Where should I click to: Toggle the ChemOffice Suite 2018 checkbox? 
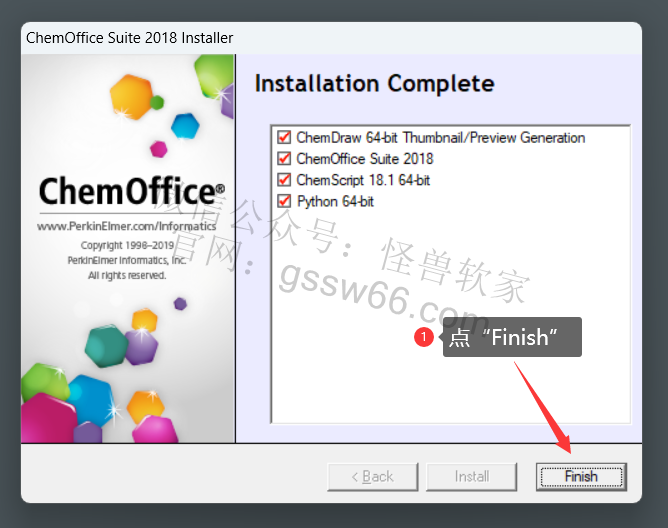click(x=284, y=159)
